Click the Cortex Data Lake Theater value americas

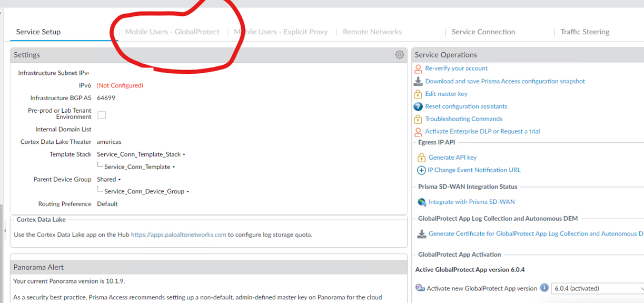[109, 142]
